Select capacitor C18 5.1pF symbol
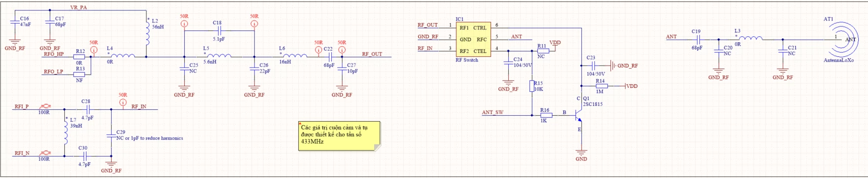Screen dimensions: 868x178 tap(219, 30)
